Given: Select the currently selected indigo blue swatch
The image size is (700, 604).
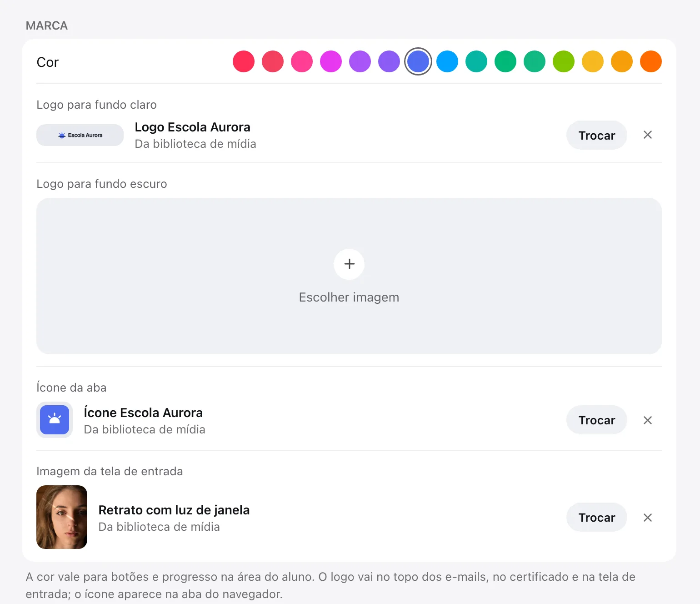Looking at the screenshot, I should (418, 61).
